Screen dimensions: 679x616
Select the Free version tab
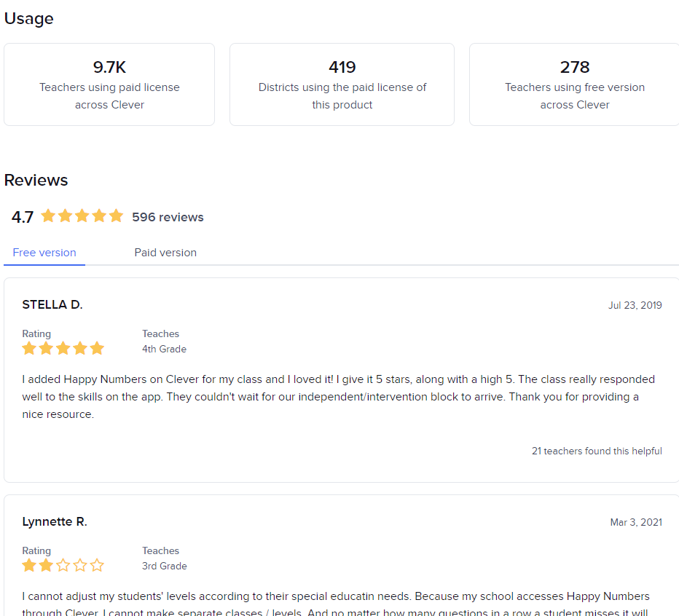(44, 253)
